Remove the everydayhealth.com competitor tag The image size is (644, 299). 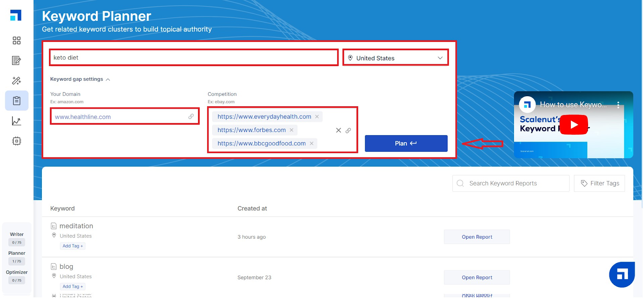[x=317, y=117]
